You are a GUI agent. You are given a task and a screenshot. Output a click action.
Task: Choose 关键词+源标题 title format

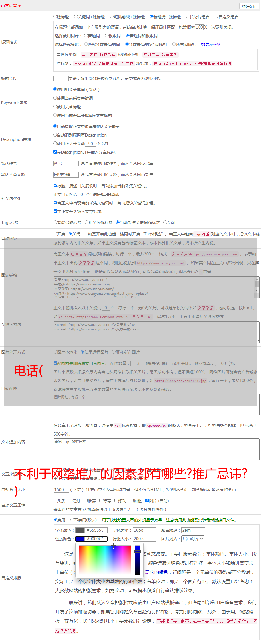[x=76, y=17]
